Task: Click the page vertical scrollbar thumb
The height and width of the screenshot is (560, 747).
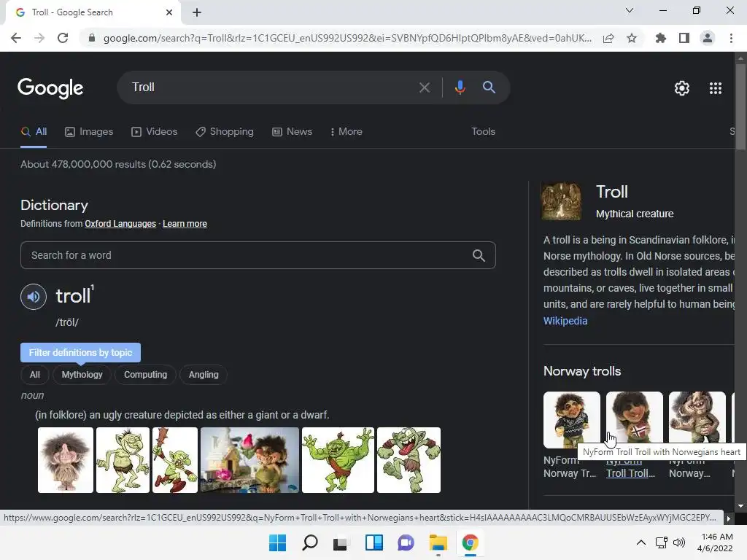Action: click(x=740, y=107)
